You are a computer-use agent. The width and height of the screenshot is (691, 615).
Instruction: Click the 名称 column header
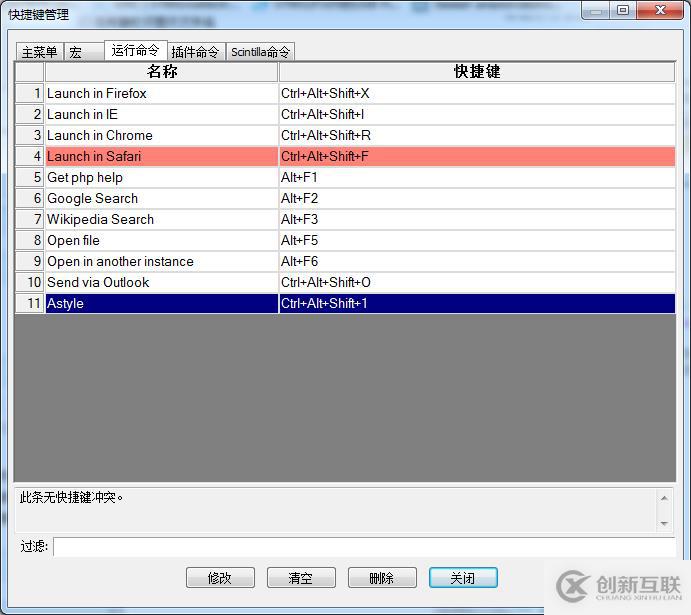coord(162,72)
